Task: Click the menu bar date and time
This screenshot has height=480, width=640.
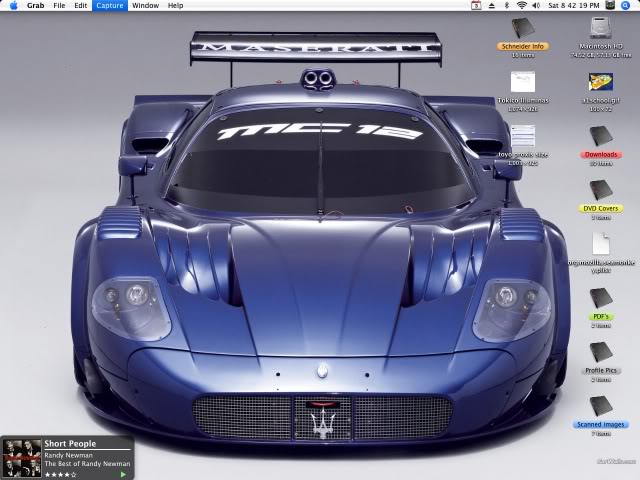Action: (x=573, y=6)
